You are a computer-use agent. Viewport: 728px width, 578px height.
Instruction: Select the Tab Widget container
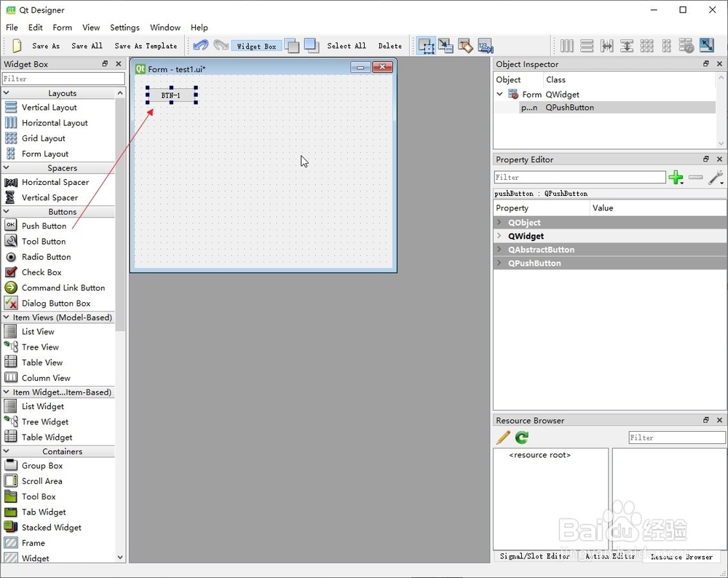click(x=44, y=512)
